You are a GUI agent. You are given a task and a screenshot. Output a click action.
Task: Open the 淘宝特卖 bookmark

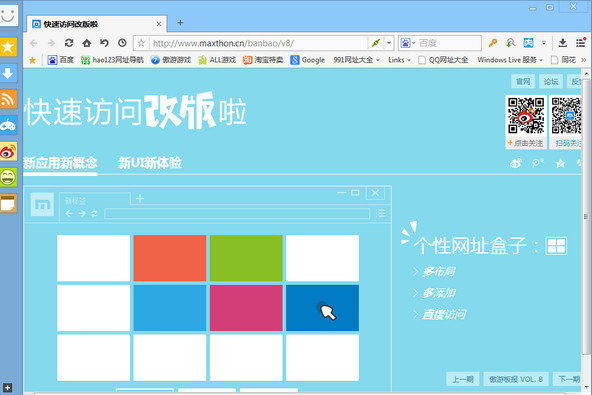point(263,60)
